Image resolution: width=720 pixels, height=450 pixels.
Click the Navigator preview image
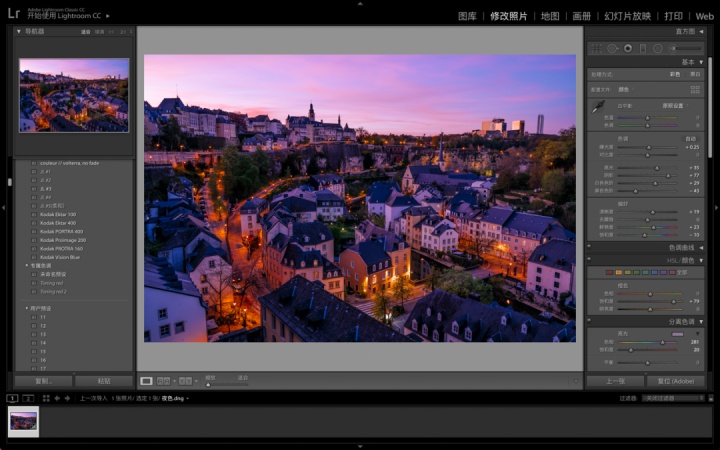tap(74, 95)
